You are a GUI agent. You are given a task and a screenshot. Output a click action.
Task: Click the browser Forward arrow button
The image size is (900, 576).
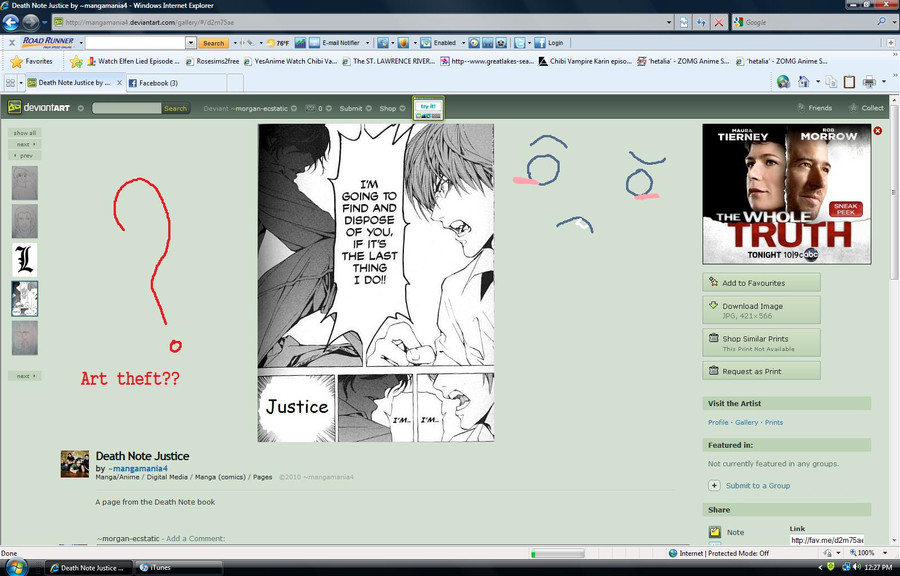click(x=30, y=22)
